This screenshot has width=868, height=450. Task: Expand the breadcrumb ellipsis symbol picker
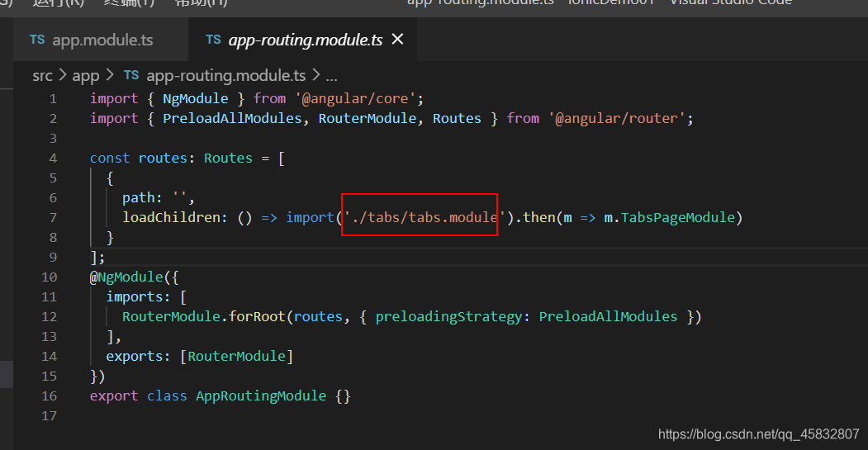[331, 77]
